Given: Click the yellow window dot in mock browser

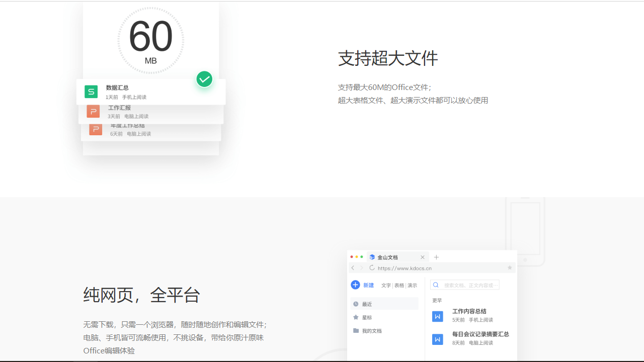Looking at the screenshot, I should click(357, 257).
